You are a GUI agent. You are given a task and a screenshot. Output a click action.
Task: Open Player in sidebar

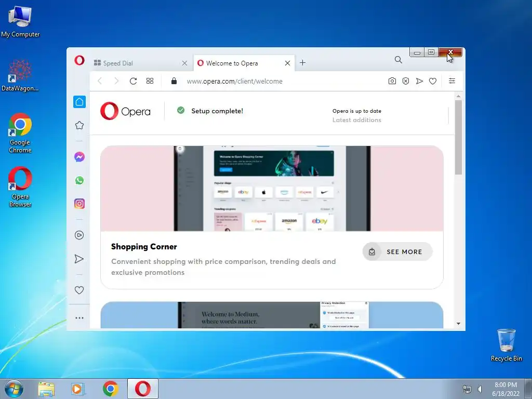click(x=79, y=235)
